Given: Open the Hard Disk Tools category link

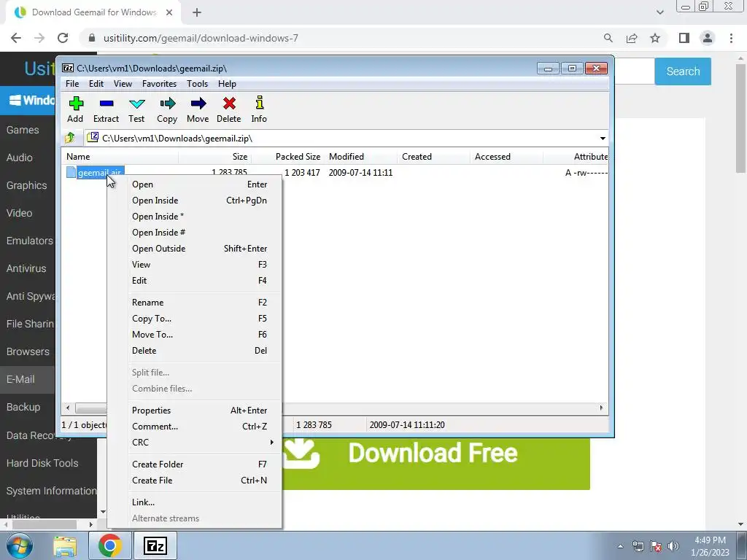Looking at the screenshot, I should click(x=42, y=463).
